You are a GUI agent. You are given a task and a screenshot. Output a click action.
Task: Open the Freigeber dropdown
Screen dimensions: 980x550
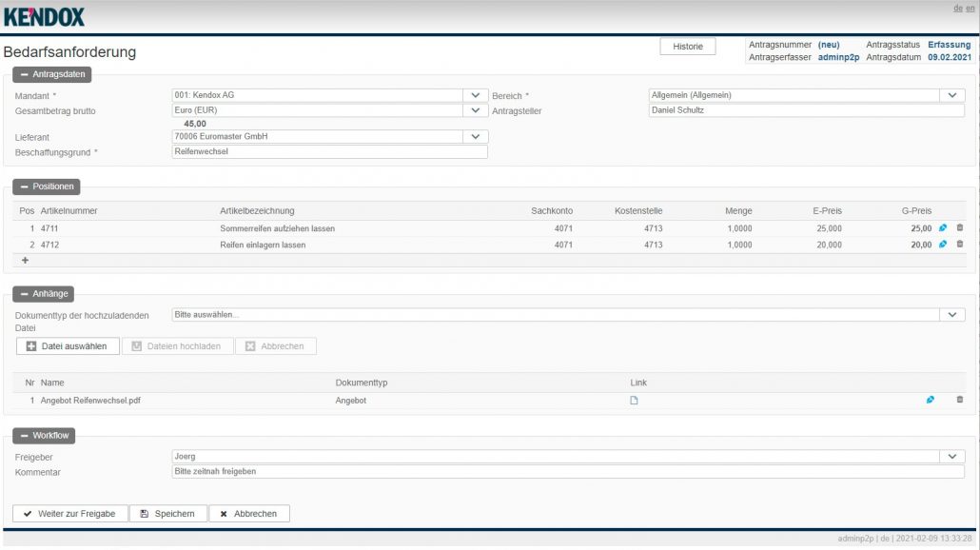click(951, 457)
